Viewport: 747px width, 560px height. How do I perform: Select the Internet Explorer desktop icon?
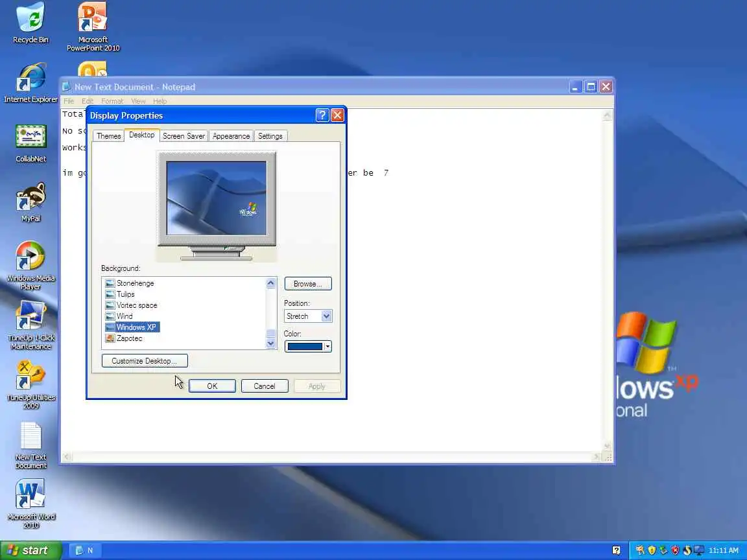(x=30, y=82)
